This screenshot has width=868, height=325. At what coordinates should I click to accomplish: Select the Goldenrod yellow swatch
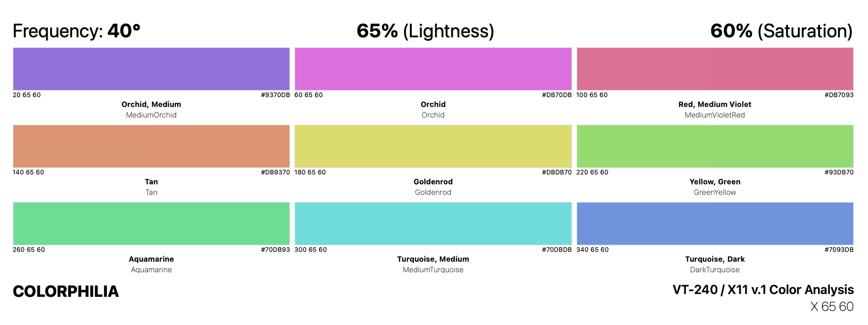point(433,146)
